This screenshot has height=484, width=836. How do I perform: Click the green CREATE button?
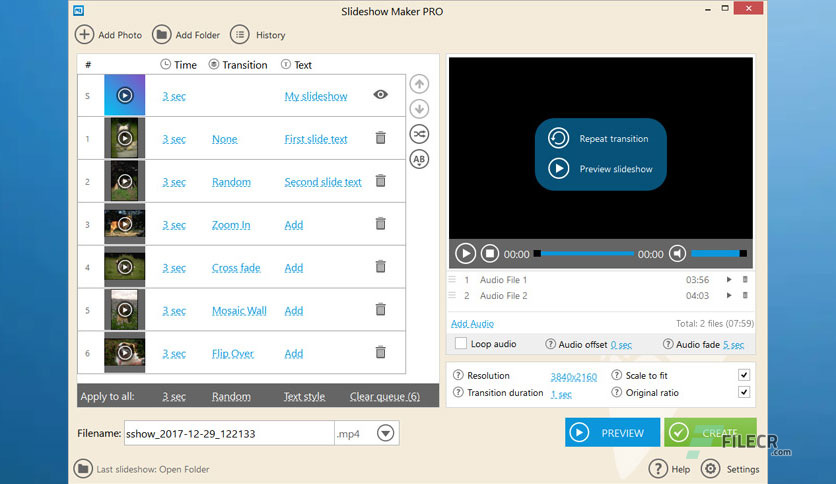click(x=710, y=432)
